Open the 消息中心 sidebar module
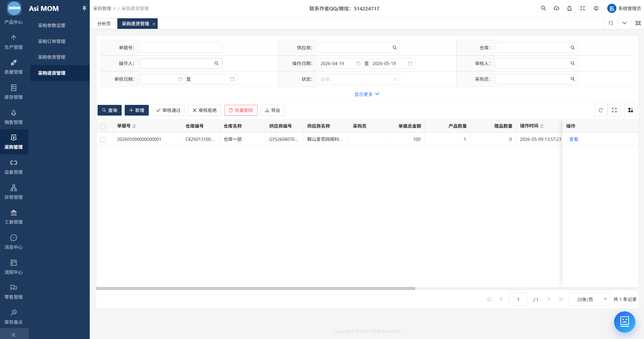Viewport: 644px width, 339px height. (x=14, y=242)
